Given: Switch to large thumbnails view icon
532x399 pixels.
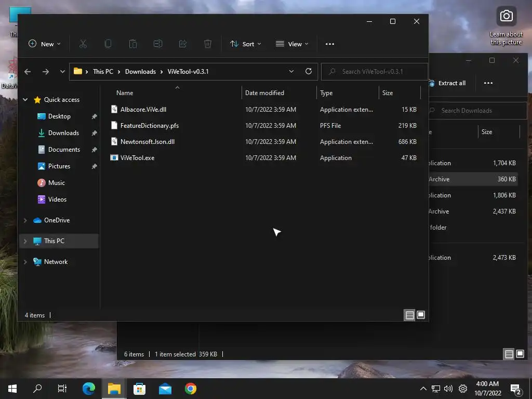Looking at the screenshot, I should pos(421,315).
